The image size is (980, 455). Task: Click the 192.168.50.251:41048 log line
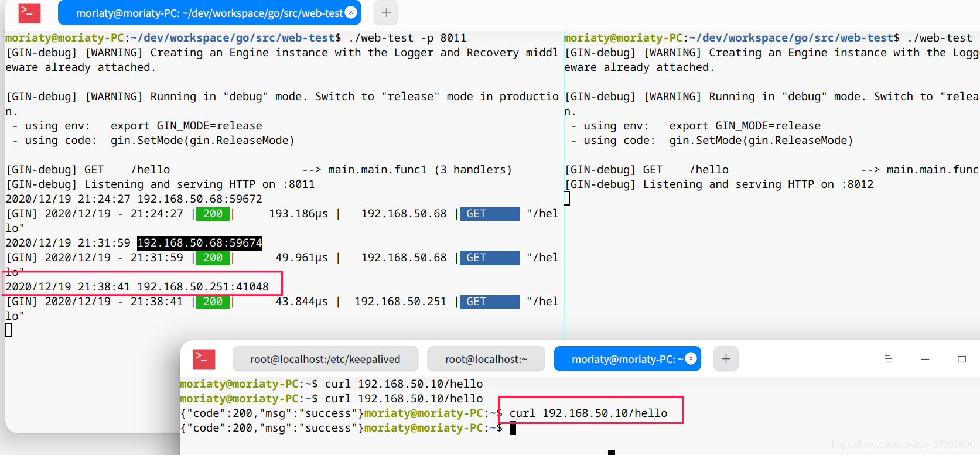(137, 286)
